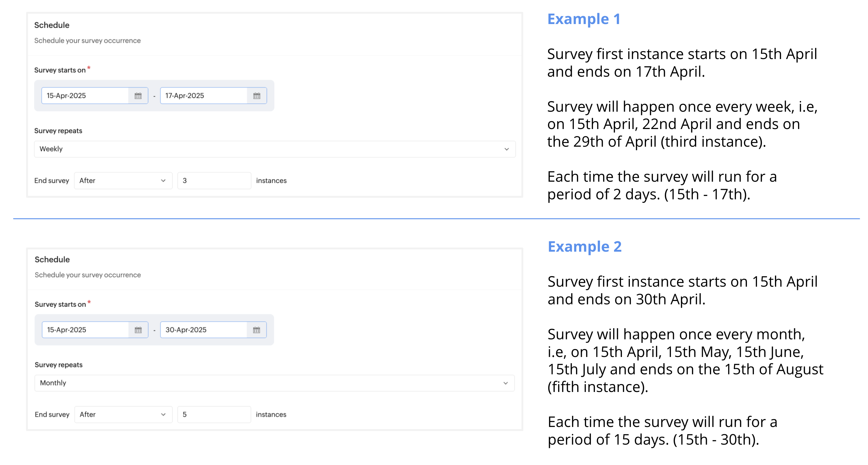Click the Example 1 heading
Screen dimensions: 868x465
pyautogui.click(x=584, y=19)
